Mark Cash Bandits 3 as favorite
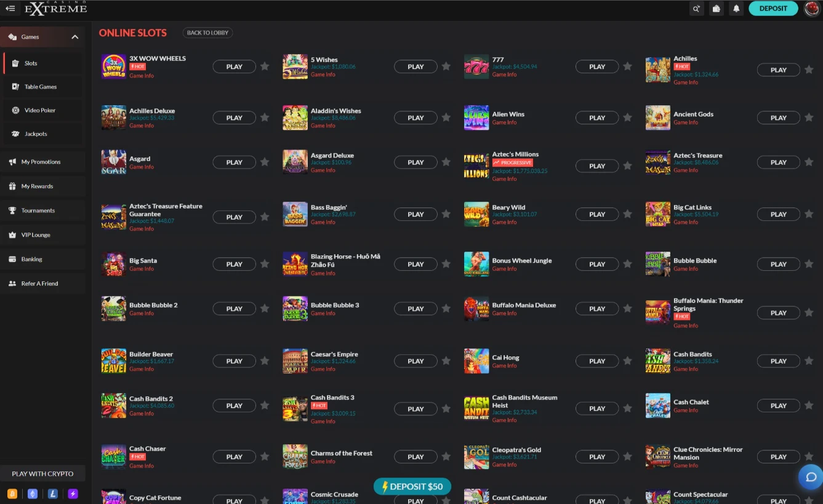Image resolution: width=823 pixels, height=504 pixels. (446, 409)
